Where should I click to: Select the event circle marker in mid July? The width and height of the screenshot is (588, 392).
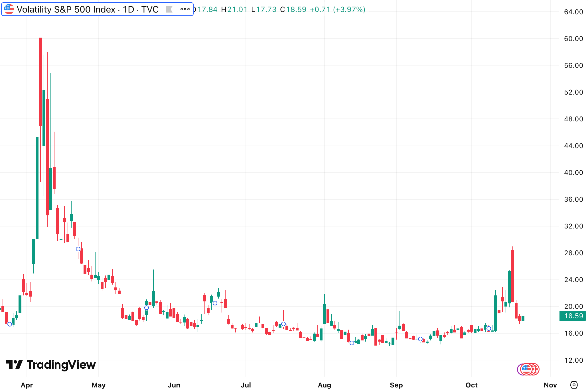click(x=283, y=324)
